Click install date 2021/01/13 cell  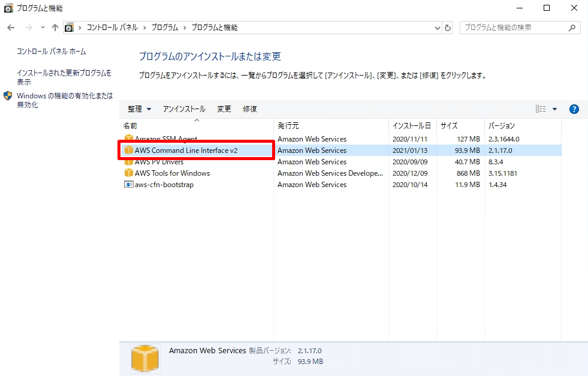tap(410, 150)
